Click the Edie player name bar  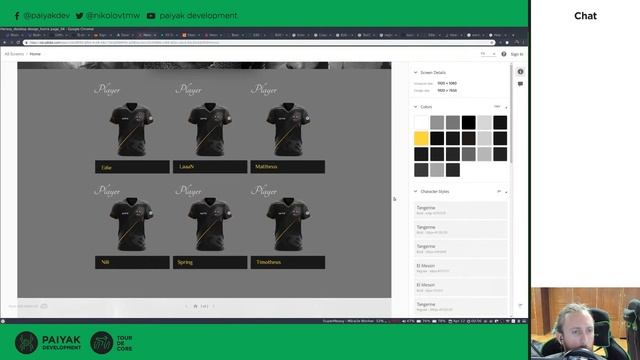click(x=132, y=167)
